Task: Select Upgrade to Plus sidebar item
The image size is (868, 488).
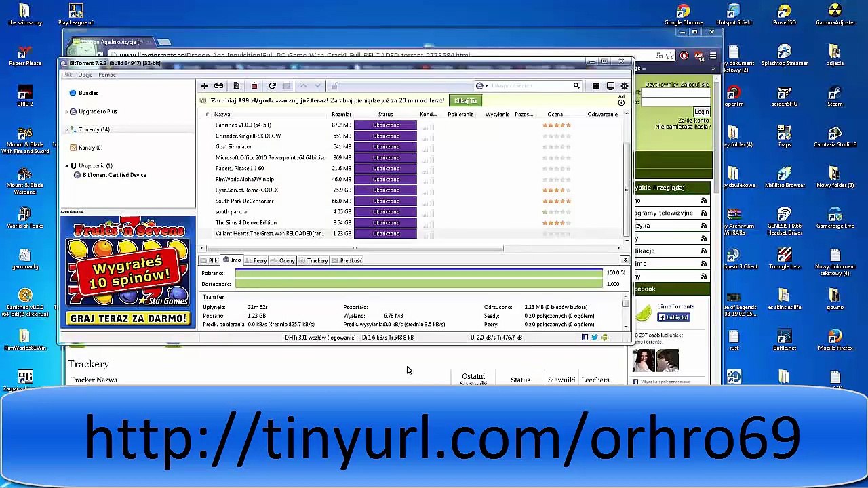Action: pyautogui.click(x=98, y=111)
